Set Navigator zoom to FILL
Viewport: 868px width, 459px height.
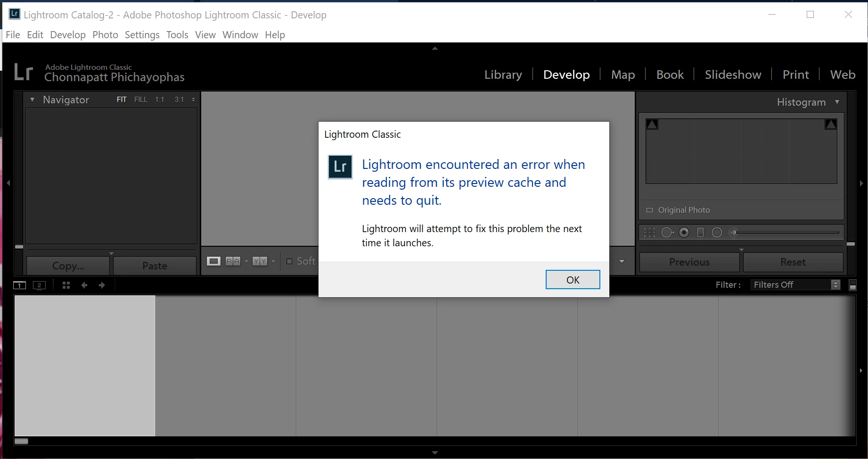pyautogui.click(x=140, y=100)
